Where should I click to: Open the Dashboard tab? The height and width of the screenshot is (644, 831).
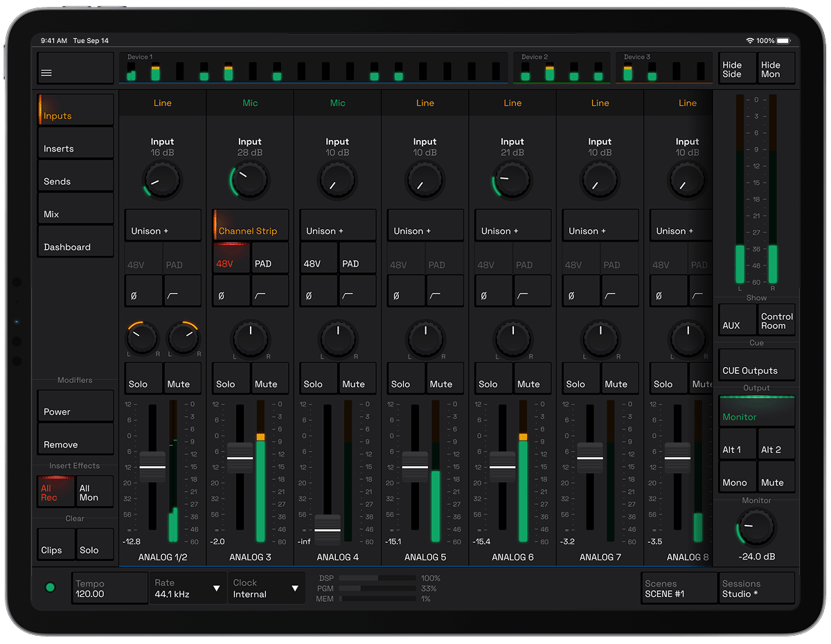click(x=75, y=242)
